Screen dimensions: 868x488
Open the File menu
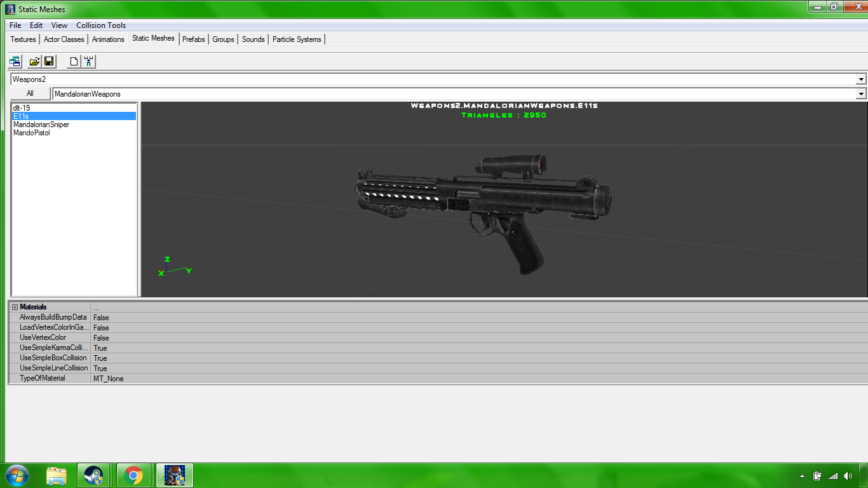point(15,25)
